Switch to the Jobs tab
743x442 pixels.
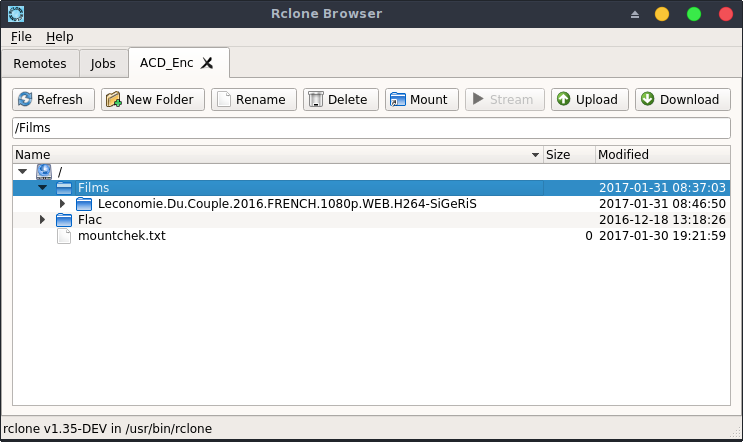103,63
